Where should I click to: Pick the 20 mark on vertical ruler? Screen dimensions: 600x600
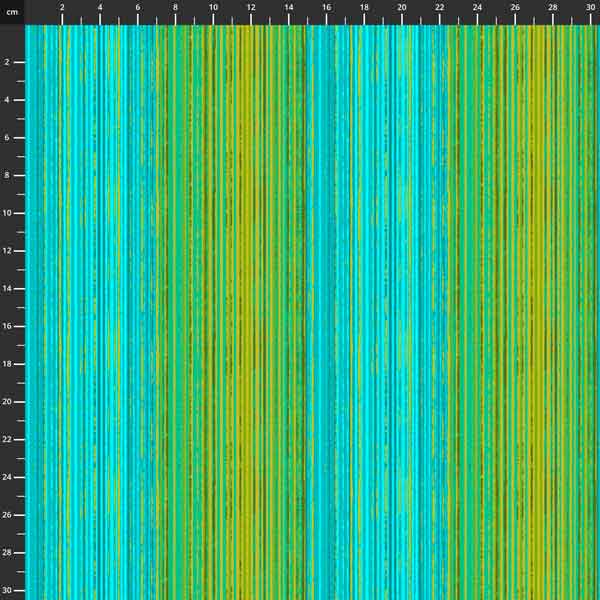pyautogui.click(x=8, y=402)
